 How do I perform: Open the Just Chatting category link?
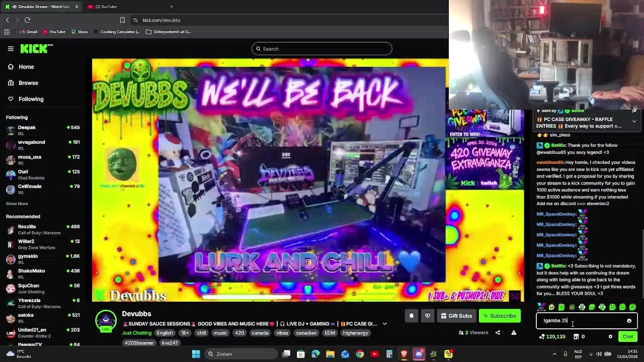[x=136, y=333]
